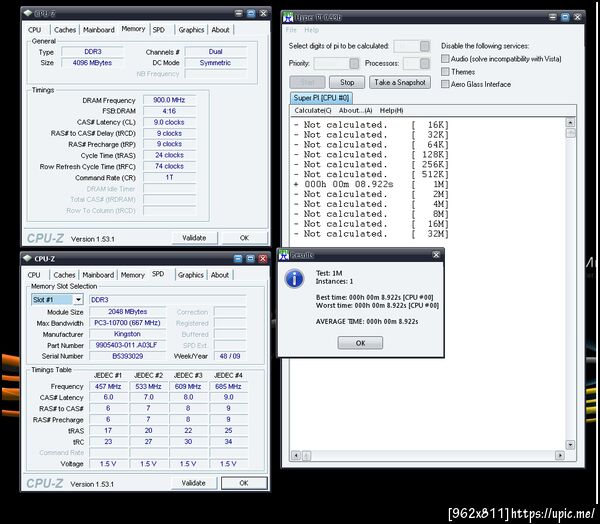Screen dimensions: 600x524
Task: Toggle Aero Glass Interface checkbox
Action: (x=445, y=84)
